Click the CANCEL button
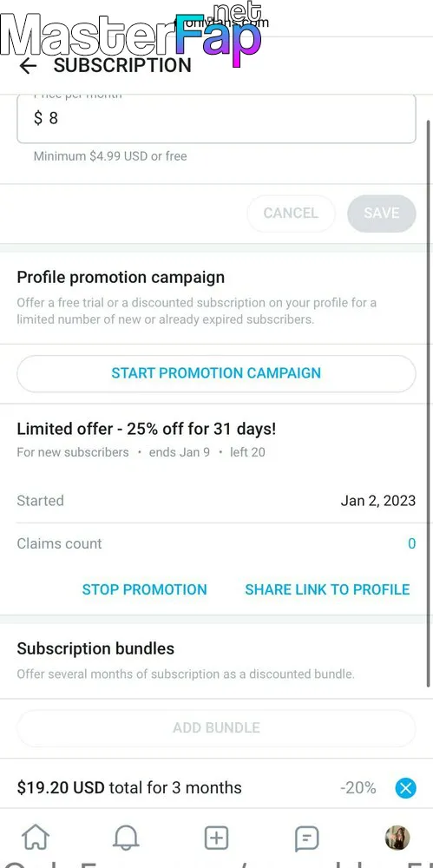433x868 pixels. (x=291, y=214)
